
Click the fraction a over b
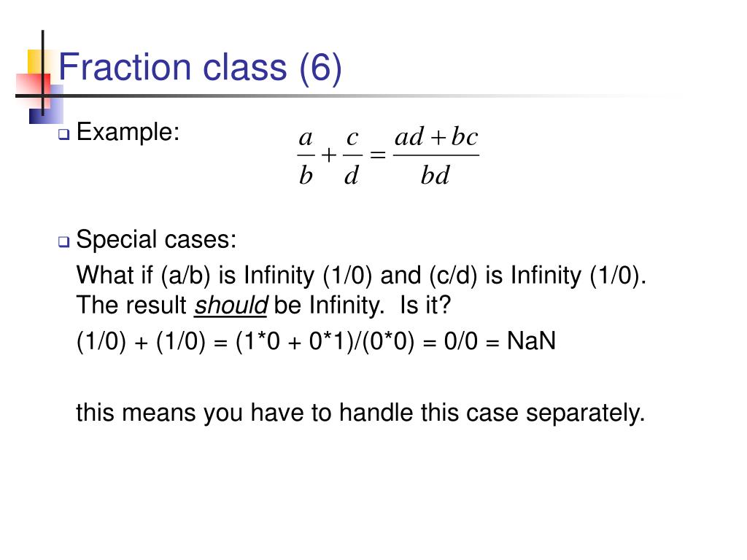[x=306, y=157]
